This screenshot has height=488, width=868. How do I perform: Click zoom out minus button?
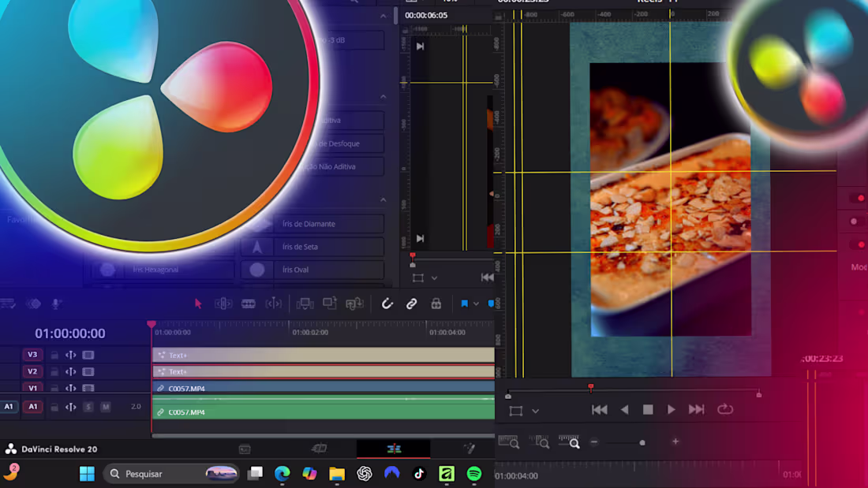pyautogui.click(x=594, y=442)
